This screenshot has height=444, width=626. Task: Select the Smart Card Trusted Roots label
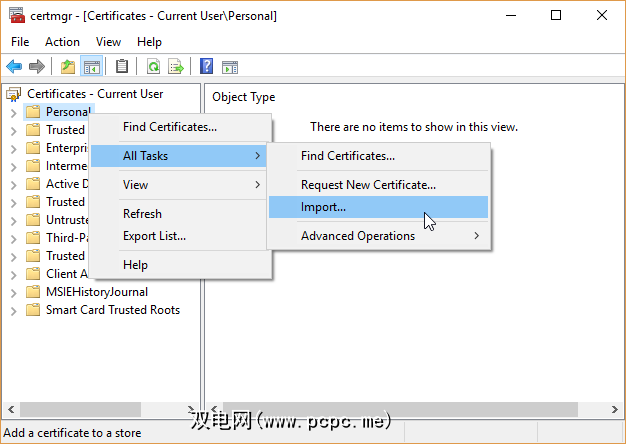[x=113, y=310]
